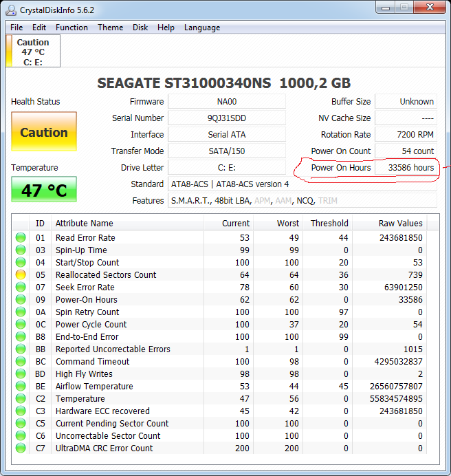Screen dimensions: 451x476
Task: Click status icon for Power Cycle Count
Action: click(21, 324)
